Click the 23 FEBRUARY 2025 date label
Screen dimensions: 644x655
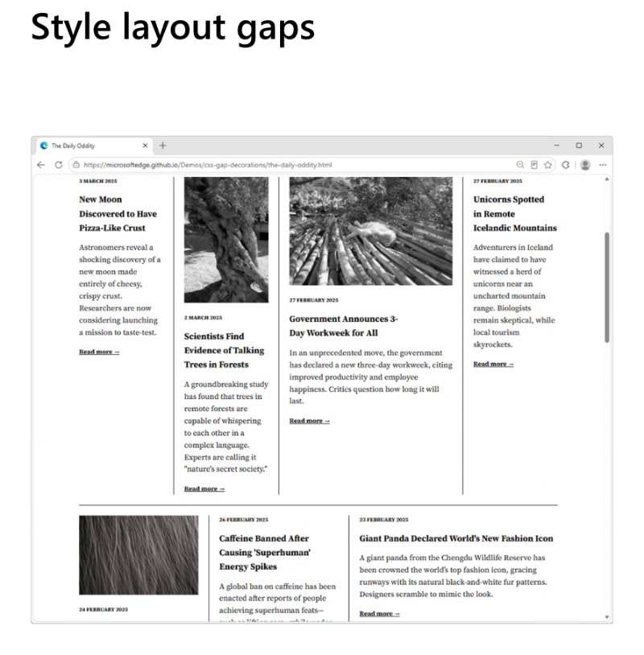[x=384, y=520]
